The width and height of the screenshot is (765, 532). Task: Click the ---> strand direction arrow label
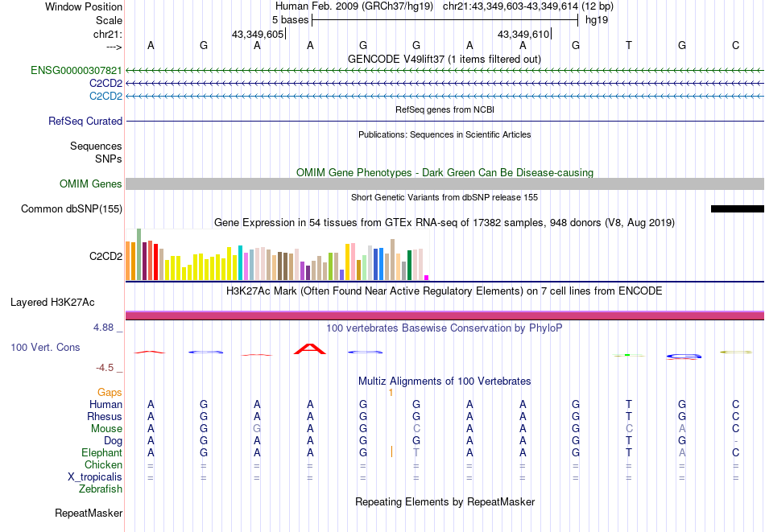(x=114, y=47)
